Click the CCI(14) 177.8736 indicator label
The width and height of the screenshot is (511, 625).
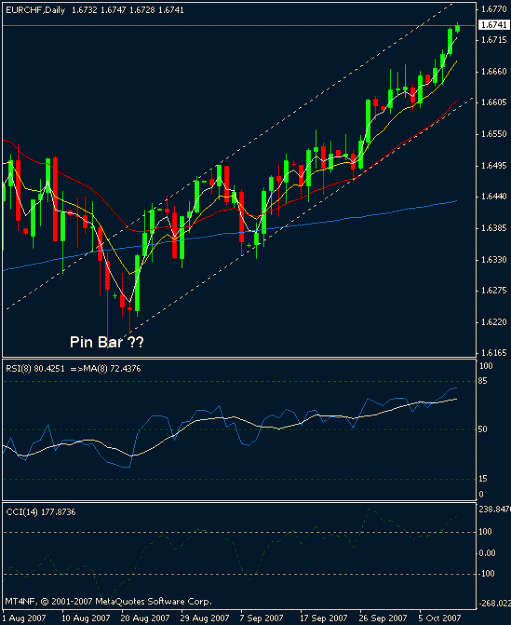pyautogui.click(x=41, y=512)
